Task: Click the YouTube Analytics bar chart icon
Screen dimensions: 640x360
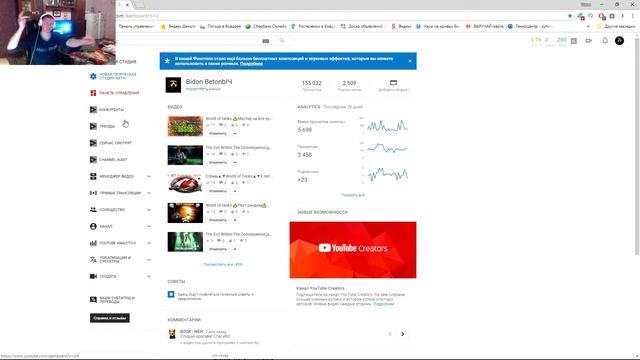Action: coord(93,243)
